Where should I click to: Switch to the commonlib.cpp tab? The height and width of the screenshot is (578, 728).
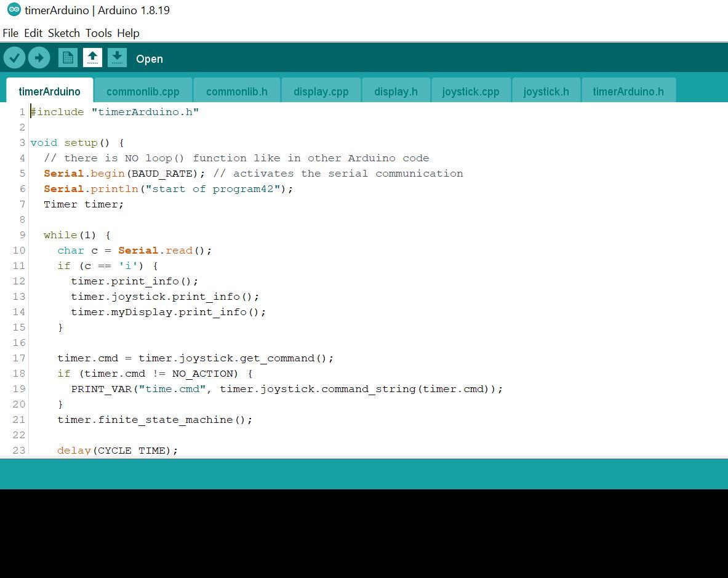(143, 91)
